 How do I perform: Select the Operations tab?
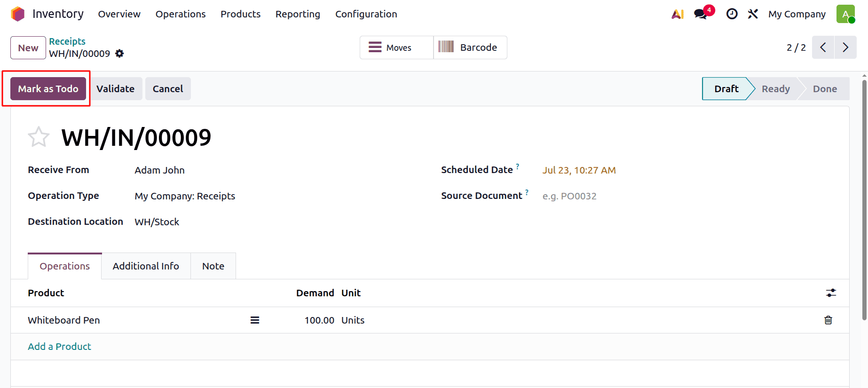click(65, 266)
